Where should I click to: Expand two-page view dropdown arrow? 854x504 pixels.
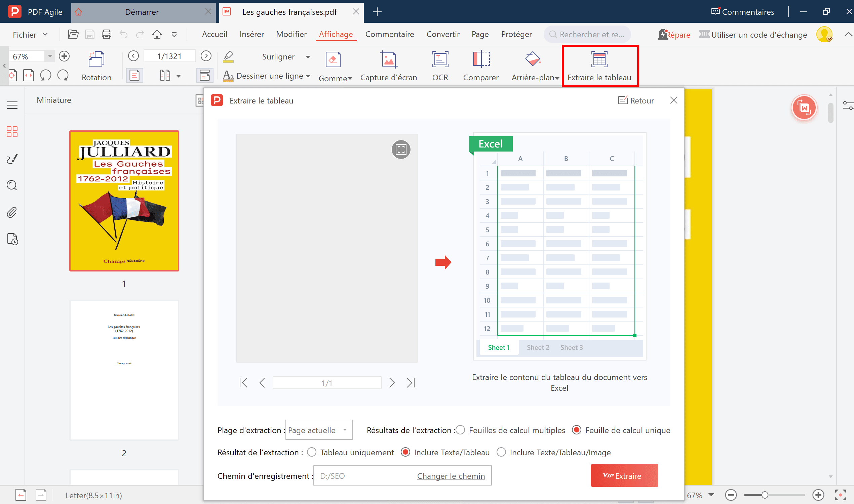point(179,76)
